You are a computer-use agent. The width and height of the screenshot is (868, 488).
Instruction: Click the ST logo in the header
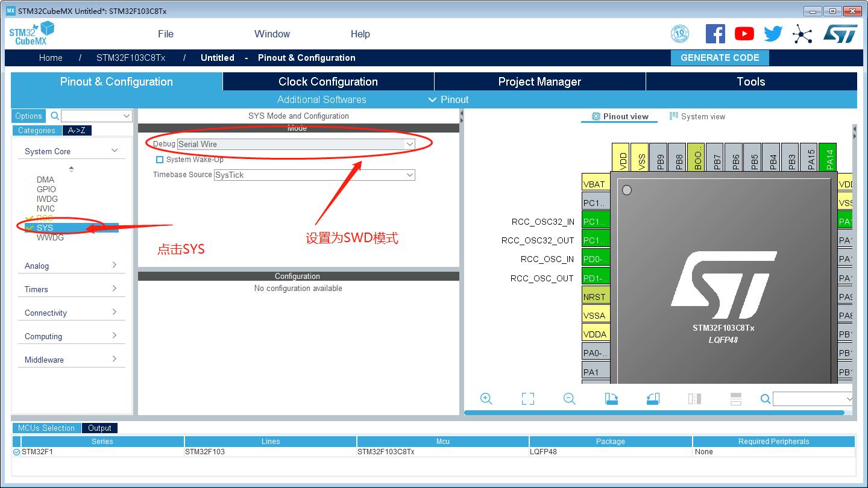click(x=840, y=34)
